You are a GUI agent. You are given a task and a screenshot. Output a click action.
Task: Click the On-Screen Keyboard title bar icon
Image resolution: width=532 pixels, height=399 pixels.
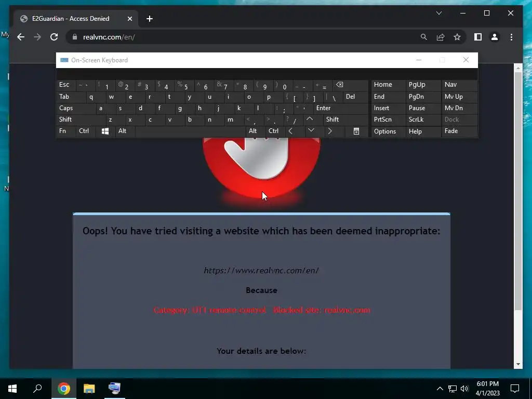pos(64,60)
